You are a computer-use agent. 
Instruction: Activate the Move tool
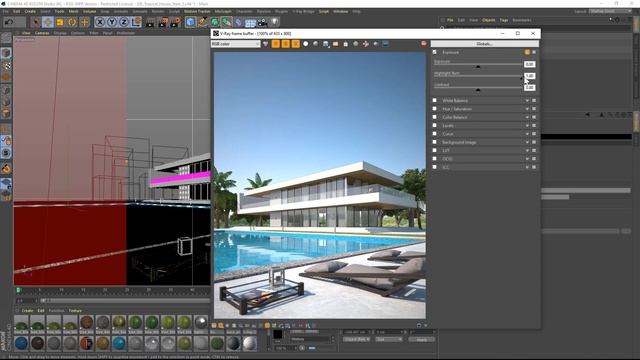click(x=48, y=22)
